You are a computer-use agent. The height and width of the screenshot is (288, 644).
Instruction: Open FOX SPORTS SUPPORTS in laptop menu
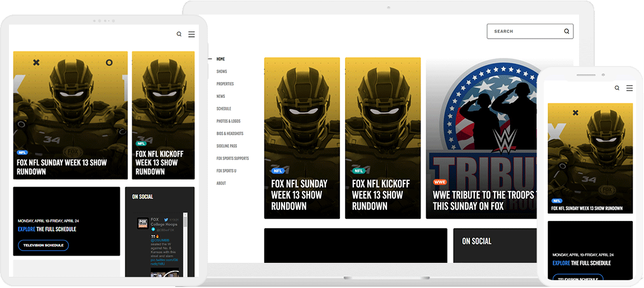tap(232, 158)
